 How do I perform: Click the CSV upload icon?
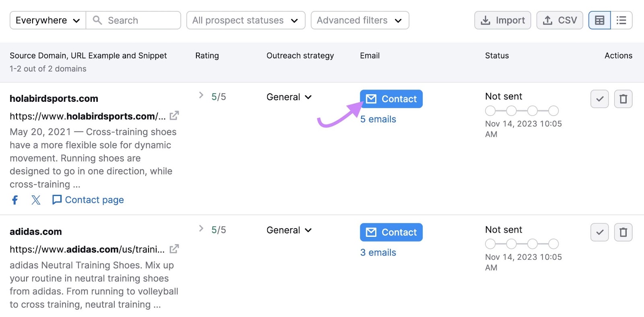coord(548,20)
